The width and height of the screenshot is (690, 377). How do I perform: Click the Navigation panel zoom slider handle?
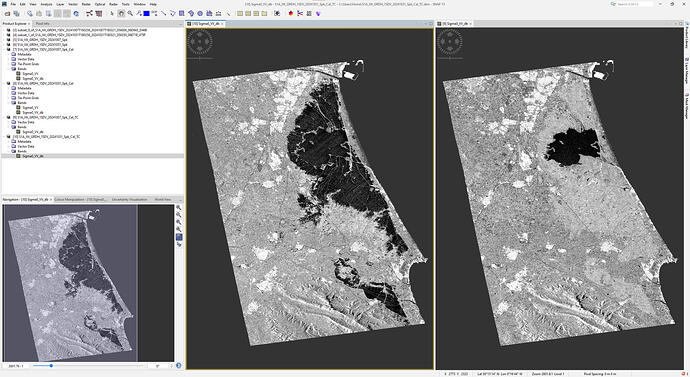(51, 366)
